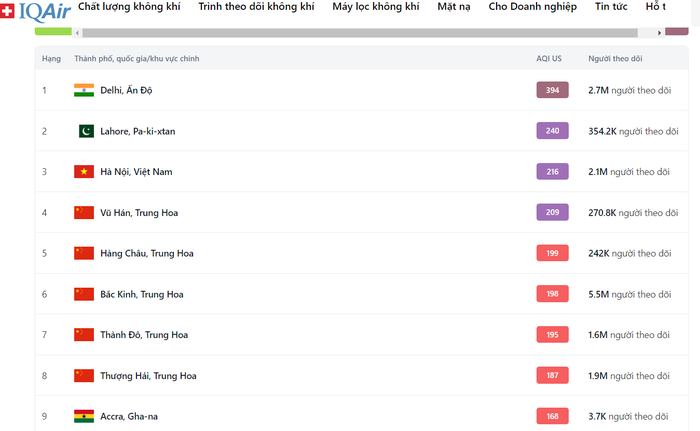The image size is (700, 431).
Task: Go to the Tin tức section
Action: click(x=611, y=7)
